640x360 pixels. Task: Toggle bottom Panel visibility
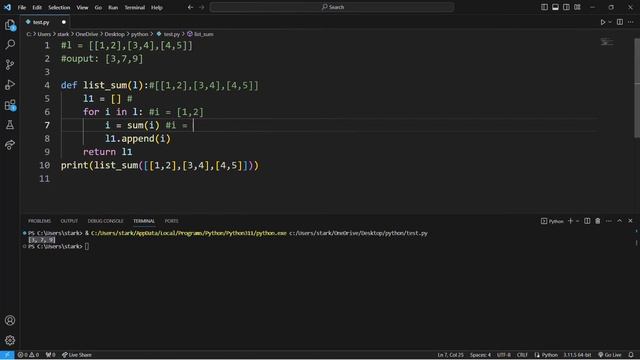point(555,7)
